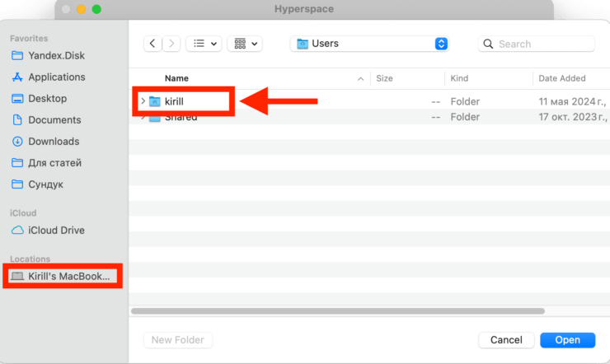Click the forward navigation arrow
Viewport: 610px width, 364px height.
point(172,44)
